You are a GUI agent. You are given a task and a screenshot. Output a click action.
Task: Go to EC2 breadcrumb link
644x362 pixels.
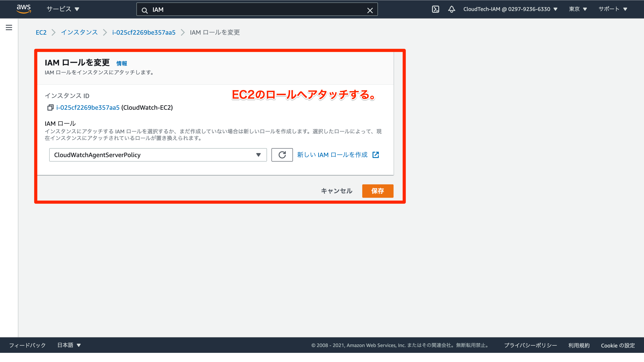[x=41, y=32]
